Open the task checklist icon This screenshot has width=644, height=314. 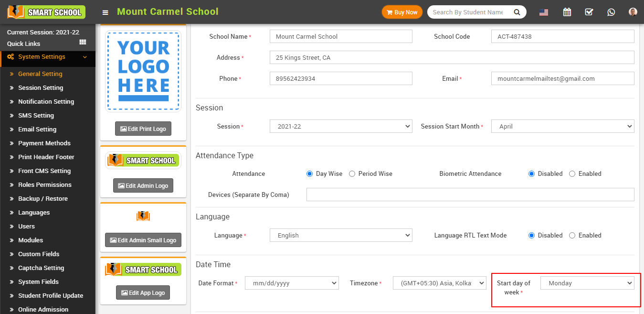tap(589, 12)
